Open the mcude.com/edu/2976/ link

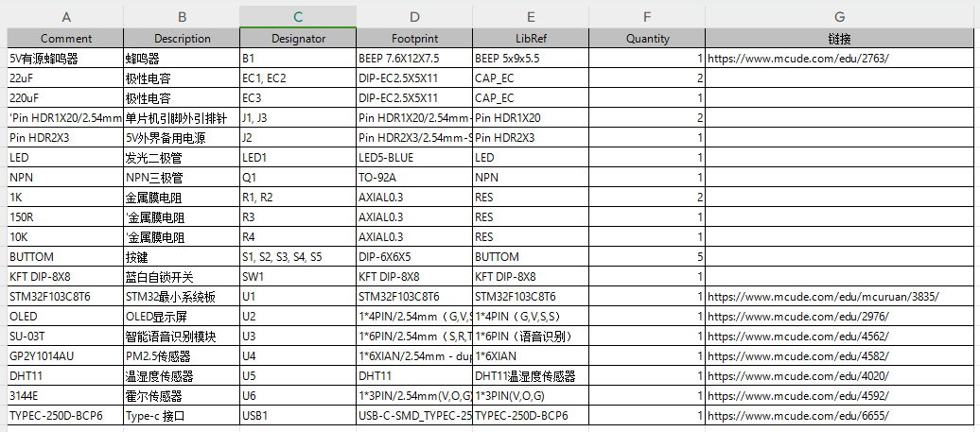point(798,317)
